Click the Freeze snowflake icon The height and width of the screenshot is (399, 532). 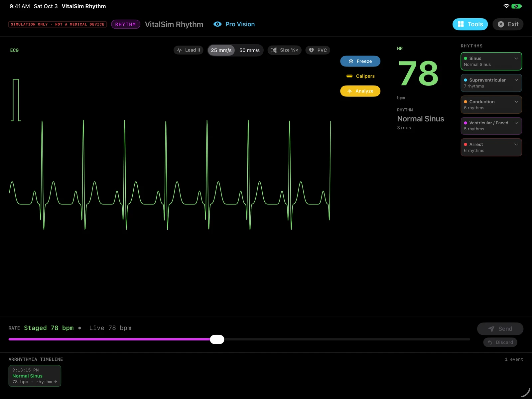coord(351,61)
